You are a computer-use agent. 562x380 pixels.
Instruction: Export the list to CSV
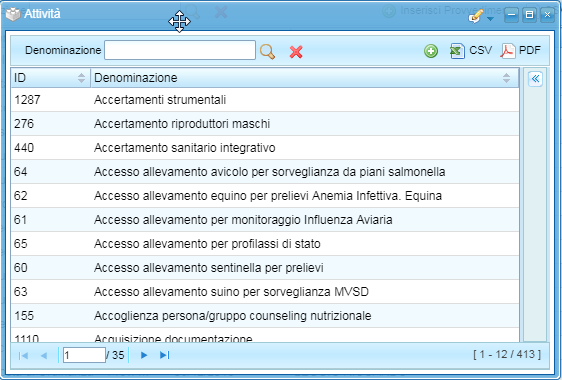click(x=471, y=51)
